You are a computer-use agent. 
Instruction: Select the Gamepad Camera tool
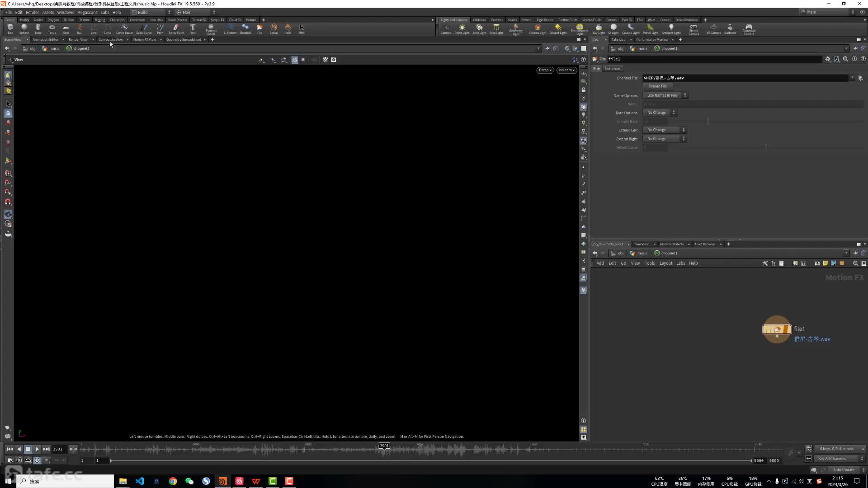[749, 29]
